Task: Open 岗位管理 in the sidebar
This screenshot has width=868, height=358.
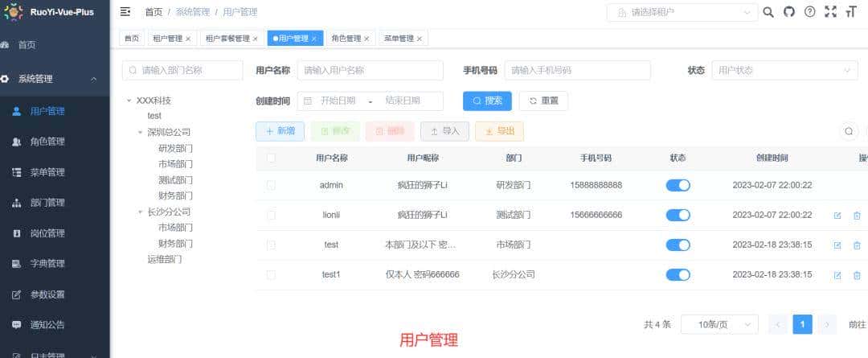Action: tap(55, 233)
